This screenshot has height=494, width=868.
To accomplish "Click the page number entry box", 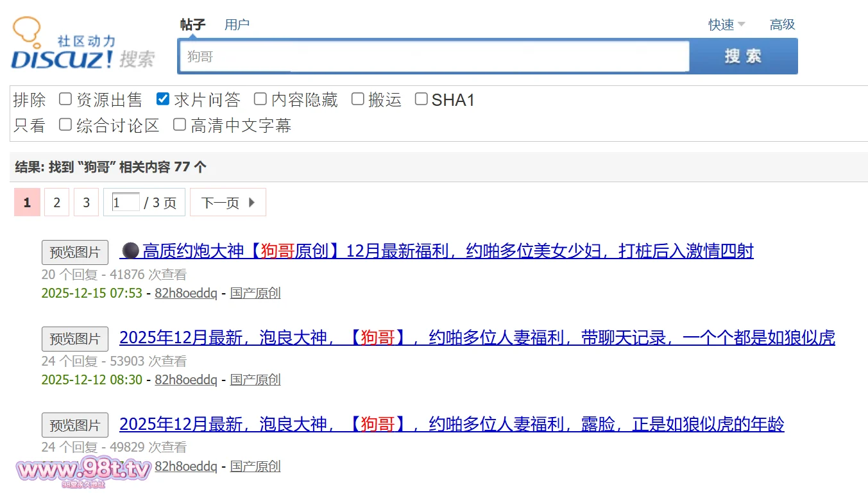I will click(x=126, y=203).
